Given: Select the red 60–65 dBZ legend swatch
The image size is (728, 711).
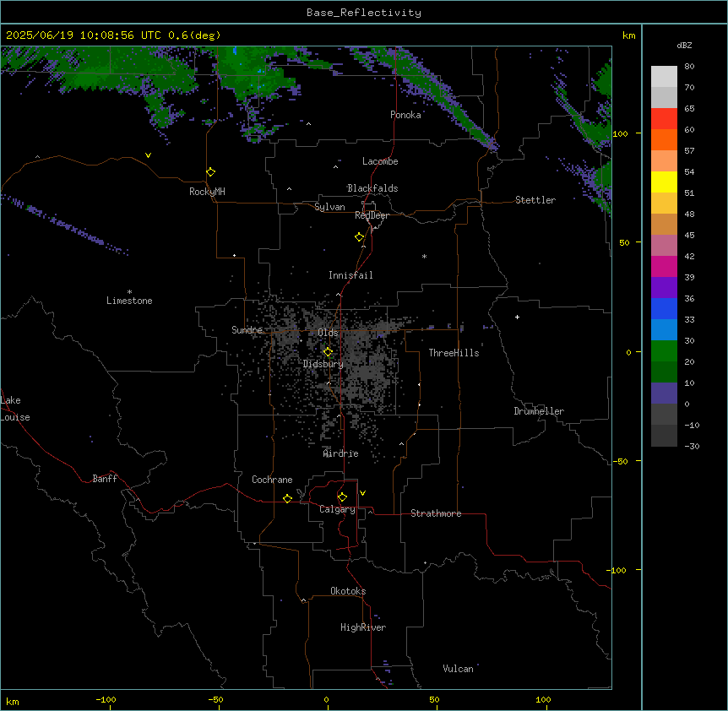Looking at the screenshot, I should [x=664, y=118].
